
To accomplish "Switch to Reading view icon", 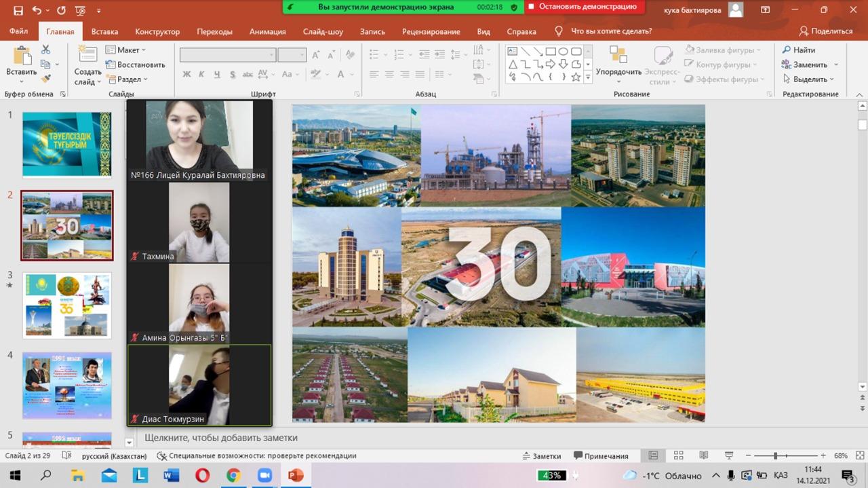I will tap(703, 455).
